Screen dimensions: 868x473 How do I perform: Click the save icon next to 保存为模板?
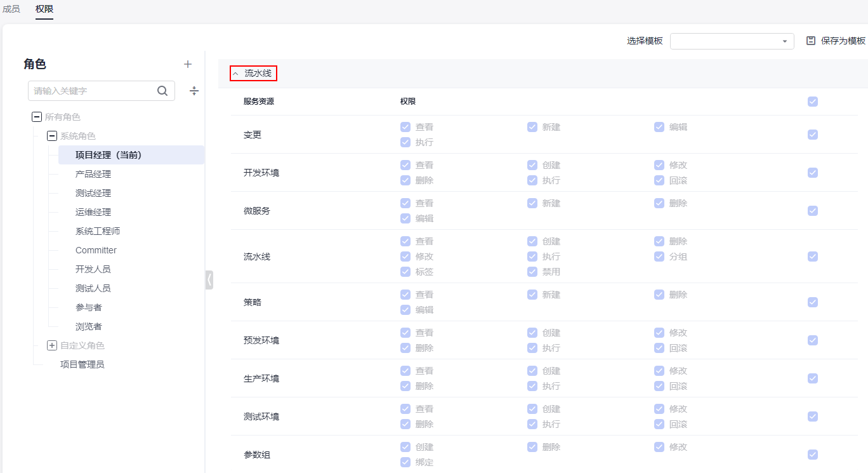click(810, 41)
